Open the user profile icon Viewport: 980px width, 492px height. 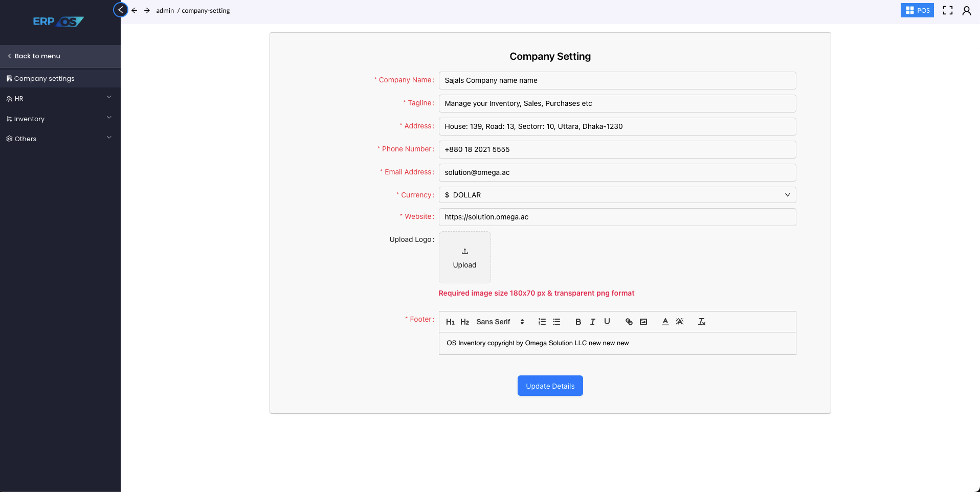[966, 11]
